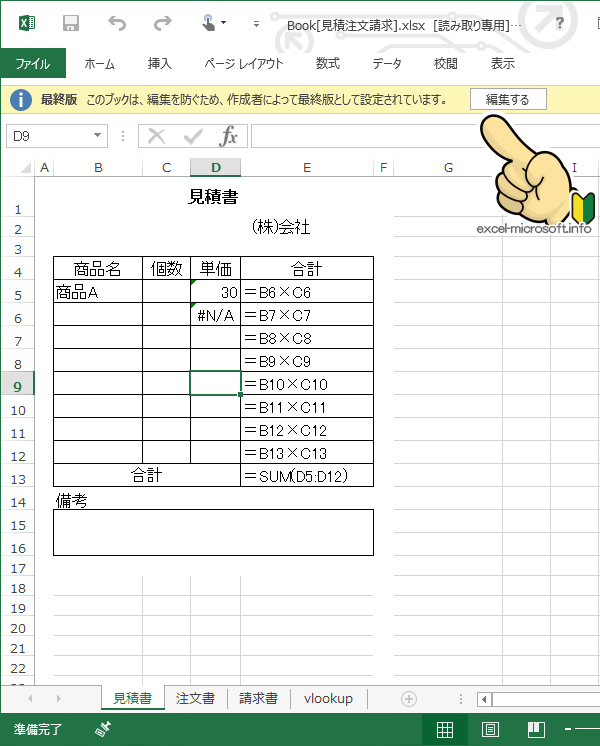Image resolution: width=600 pixels, height=746 pixels.
Task: Switch to the ホーム ribbon tab
Action: point(99,63)
